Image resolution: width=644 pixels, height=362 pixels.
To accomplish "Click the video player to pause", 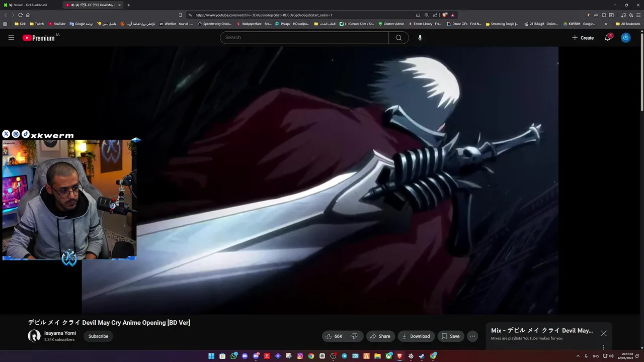I will tap(320, 180).
